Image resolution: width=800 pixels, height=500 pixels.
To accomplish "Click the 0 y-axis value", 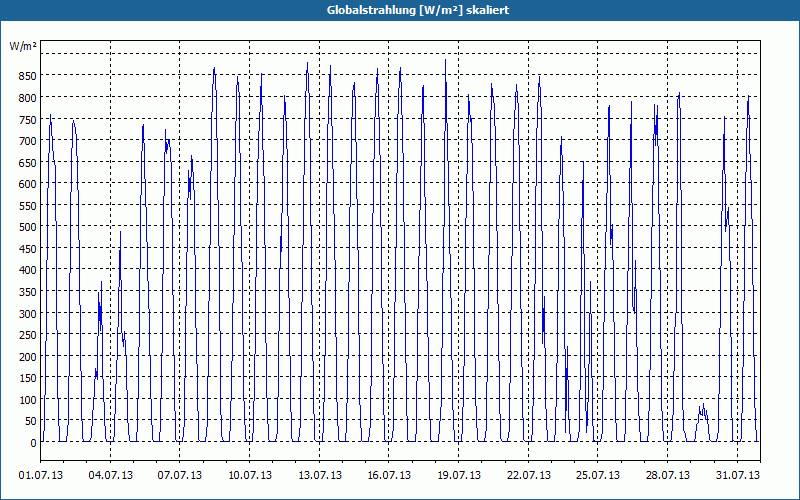I will tap(33, 443).
